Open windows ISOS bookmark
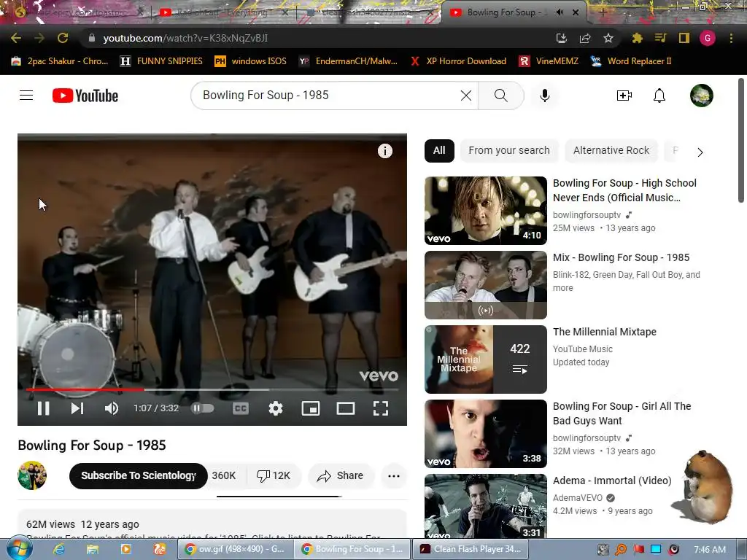This screenshot has height=560, width=747. pos(251,61)
